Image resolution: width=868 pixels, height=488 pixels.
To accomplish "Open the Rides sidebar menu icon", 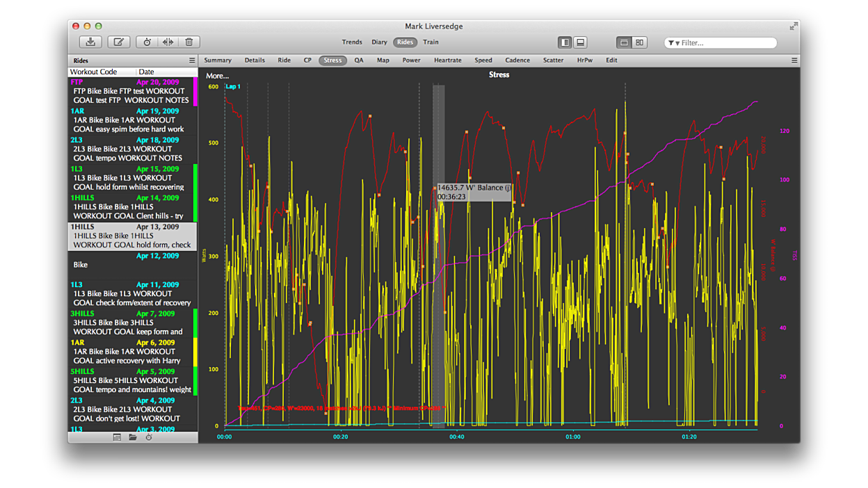I will (x=192, y=60).
